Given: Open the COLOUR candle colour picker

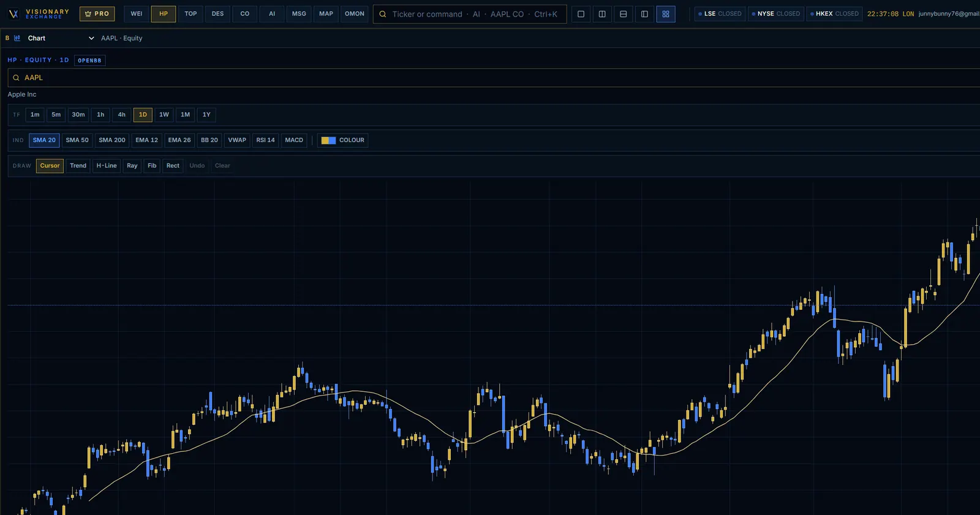Looking at the screenshot, I should [343, 140].
